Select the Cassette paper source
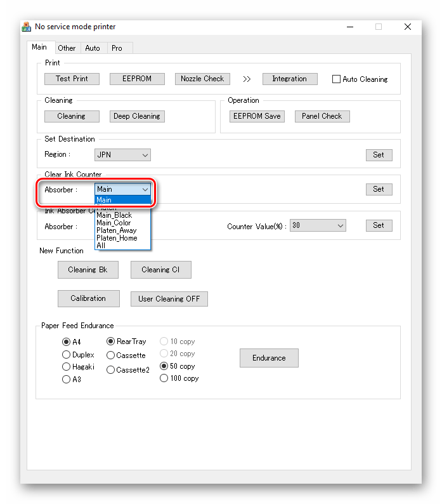This screenshot has width=442, height=504. point(111,355)
